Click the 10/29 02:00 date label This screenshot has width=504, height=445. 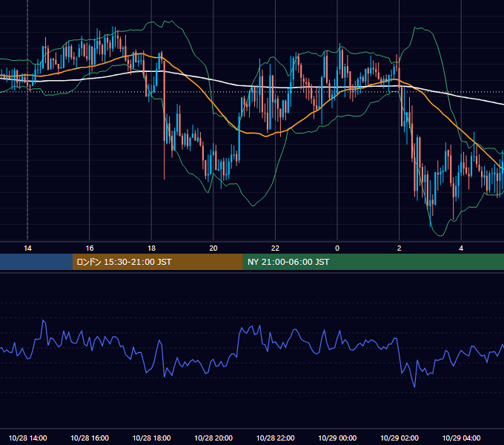tap(399, 438)
